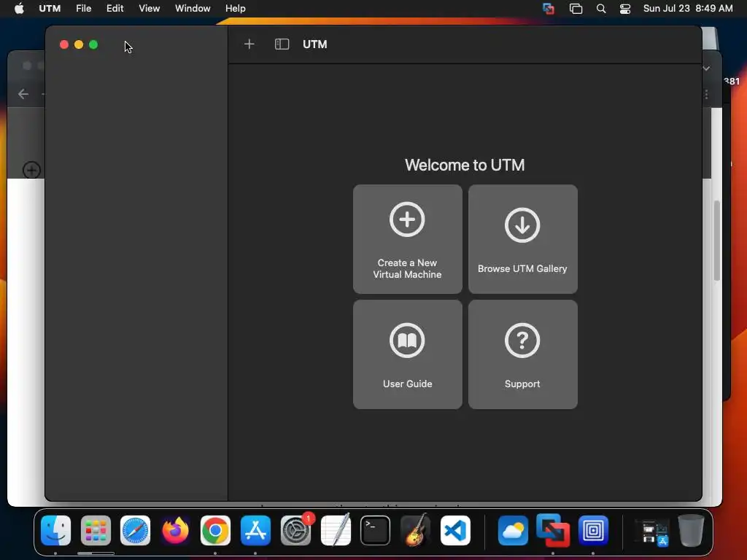This screenshot has height=560, width=747.
Task: Open Launchpad from the Dock
Action: (x=96, y=530)
